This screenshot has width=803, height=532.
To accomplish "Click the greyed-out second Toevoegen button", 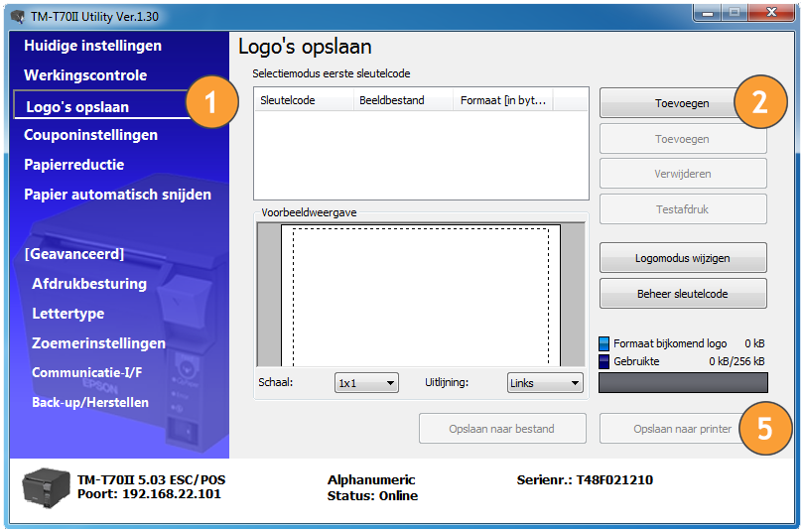I will pos(683,139).
